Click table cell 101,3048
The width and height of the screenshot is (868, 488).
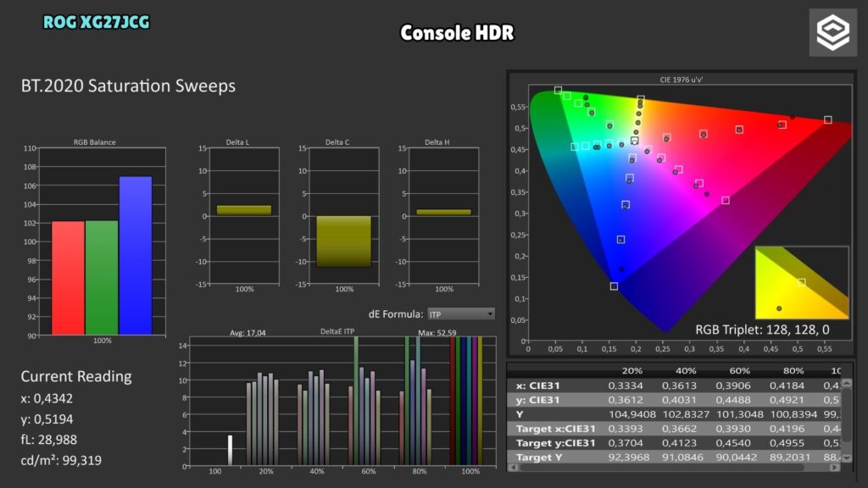[739, 414]
